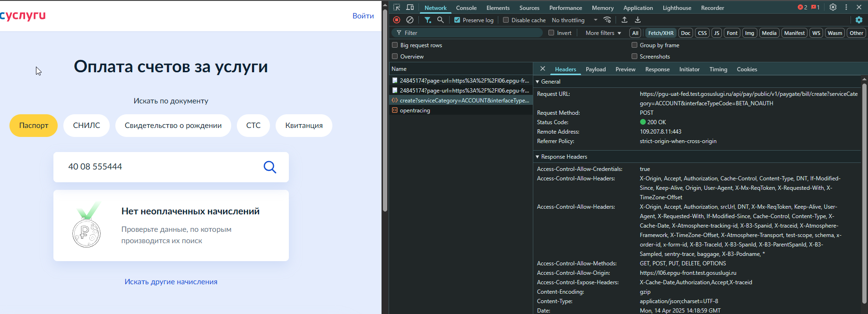Open DevTools three-dot customize menu
The width and height of the screenshot is (868, 314).
(846, 7)
